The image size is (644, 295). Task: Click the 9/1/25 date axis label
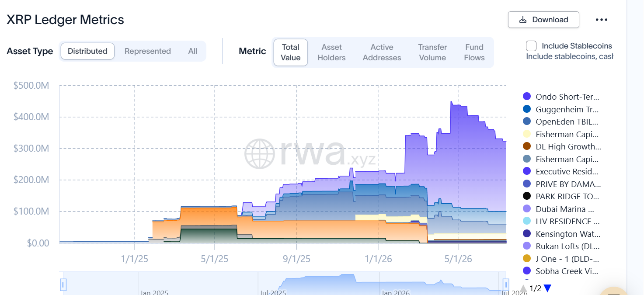click(296, 259)
